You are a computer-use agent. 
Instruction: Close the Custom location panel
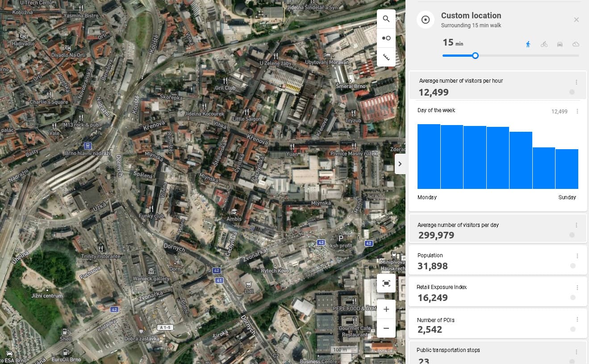coord(576,20)
